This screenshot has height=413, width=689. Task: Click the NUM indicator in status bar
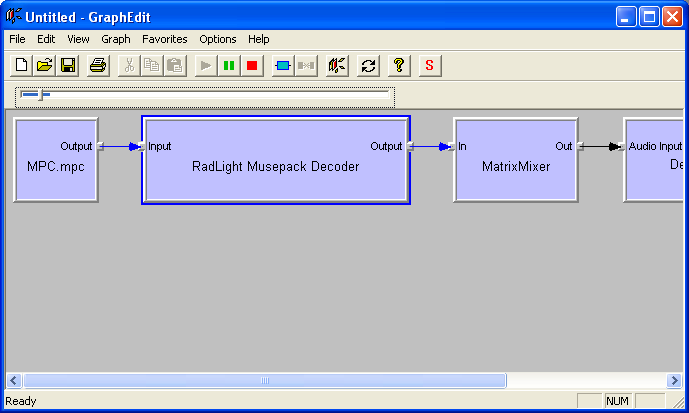point(617,401)
